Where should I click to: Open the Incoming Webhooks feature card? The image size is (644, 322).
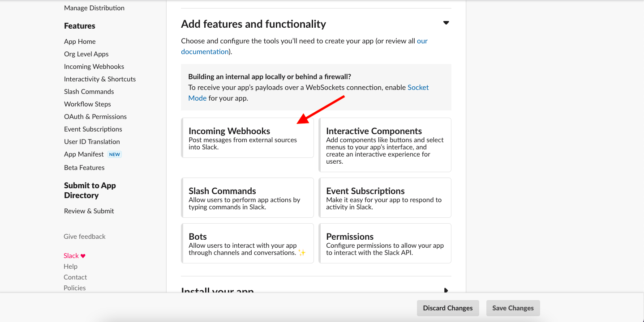[248, 138]
